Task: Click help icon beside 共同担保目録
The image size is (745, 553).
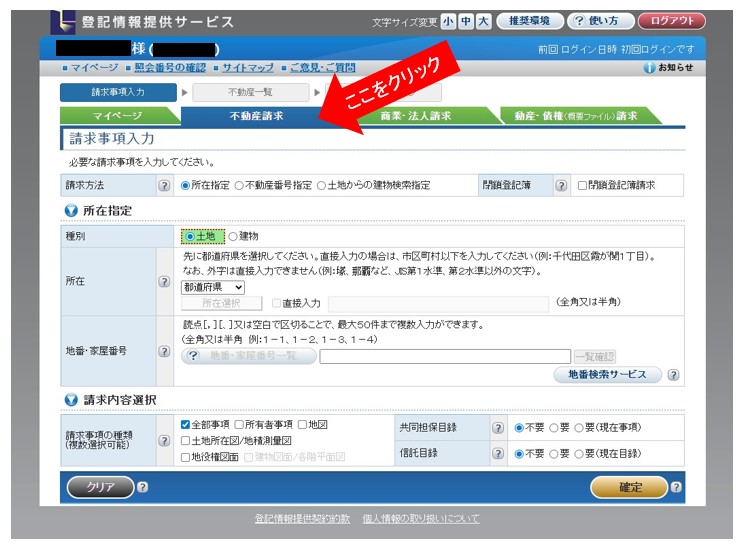Action: (497, 427)
